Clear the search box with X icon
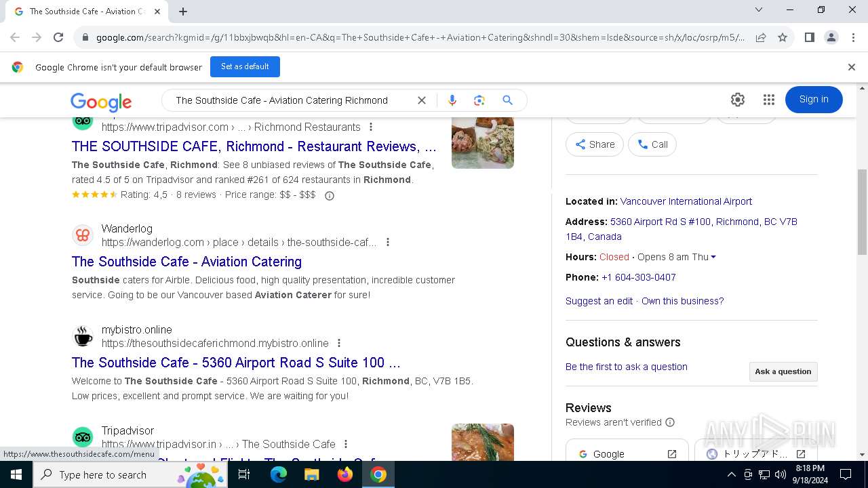This screenshot has width=868, height=488. (x=421, y=100)
